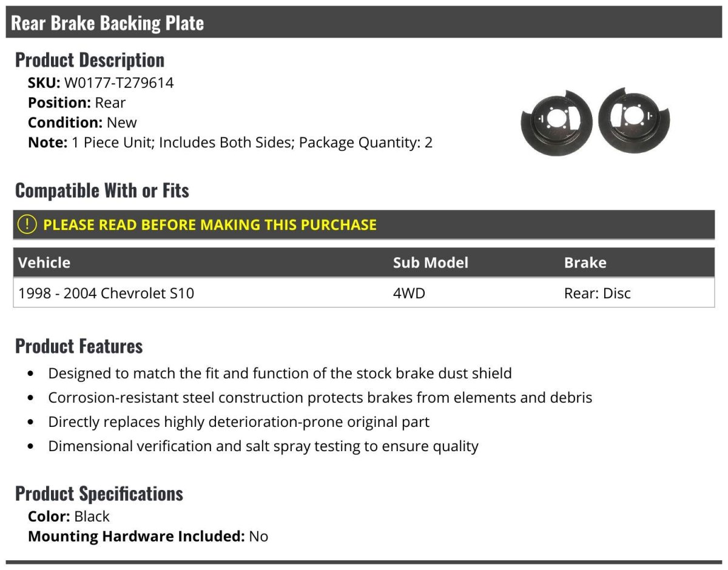Click the exclamation warning icon in the notice banner
Viewport: 728px width, 570px height.
pyautogui.click(x=27, y=224)
